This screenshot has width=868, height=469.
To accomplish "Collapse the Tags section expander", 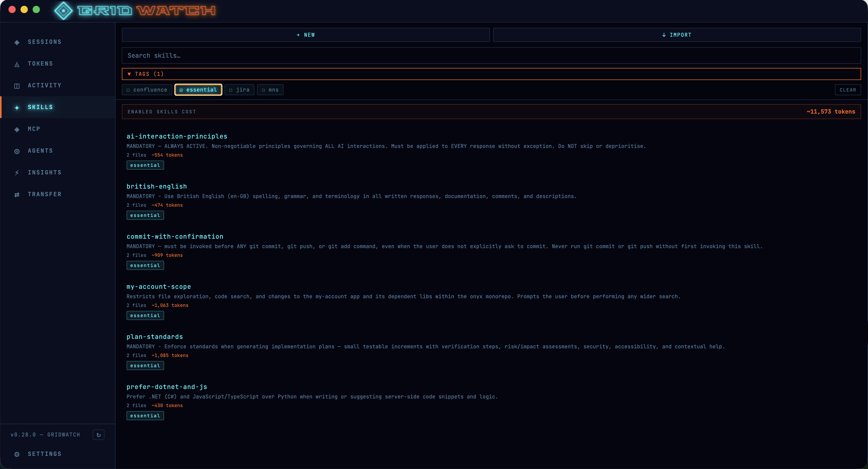I will point(129,74).
